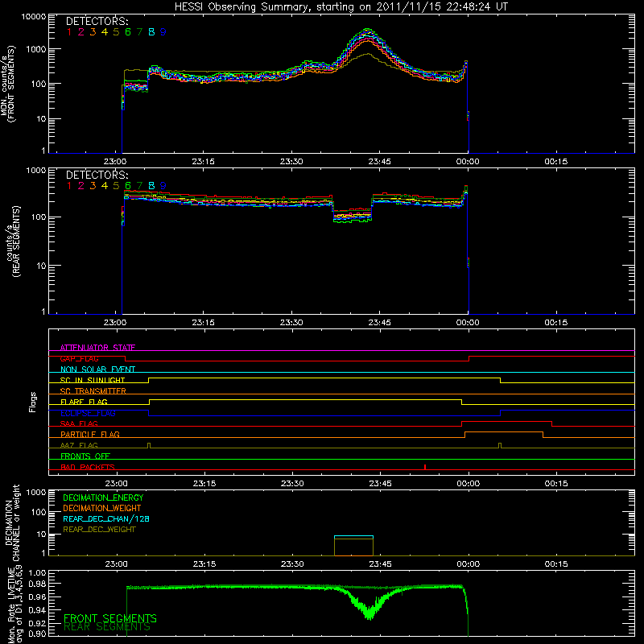Click the DECIMATION_ENERGY legend entry
Image resolution: width=644 pixels, height=644 pixels.
pyautogui.click(x=103, y=497)
